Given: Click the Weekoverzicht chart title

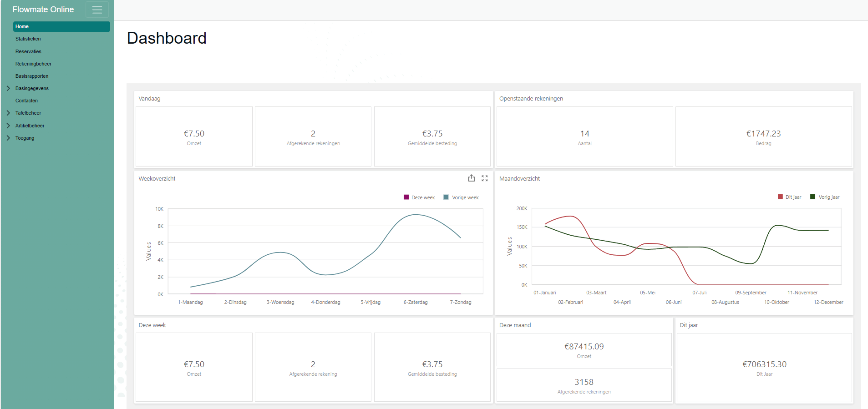Looking at the screenshot, I should (157, 179).
